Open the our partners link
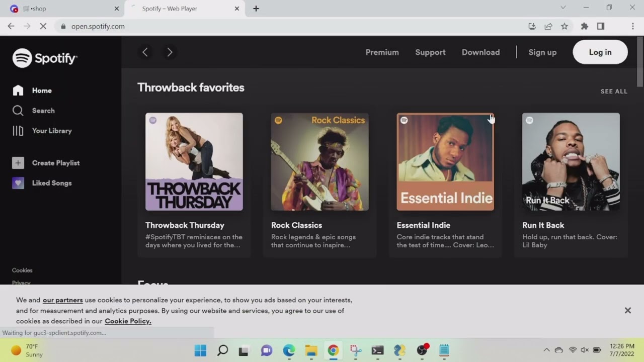Viewport: 644px width, 362px height. [x=63, y=300]
